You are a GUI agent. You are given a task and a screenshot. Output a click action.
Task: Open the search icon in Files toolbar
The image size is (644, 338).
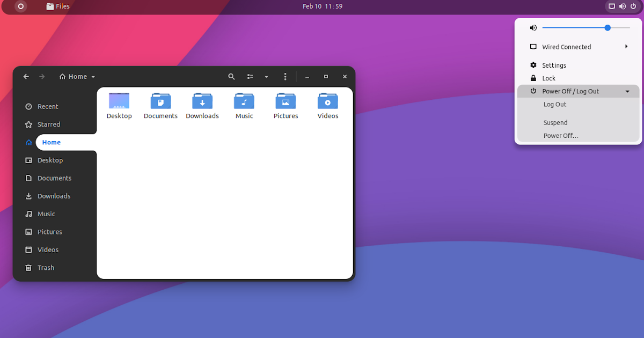(x=231, y=77)
